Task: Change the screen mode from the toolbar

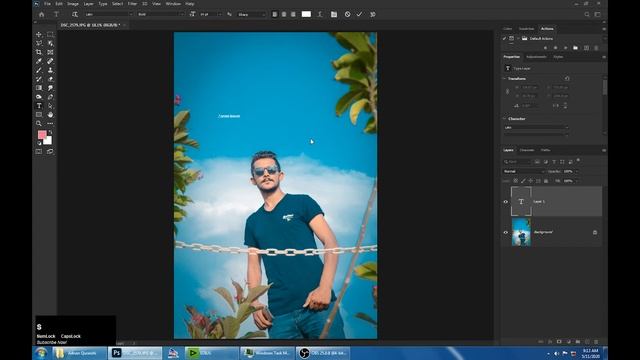Action: click(50, 151)
